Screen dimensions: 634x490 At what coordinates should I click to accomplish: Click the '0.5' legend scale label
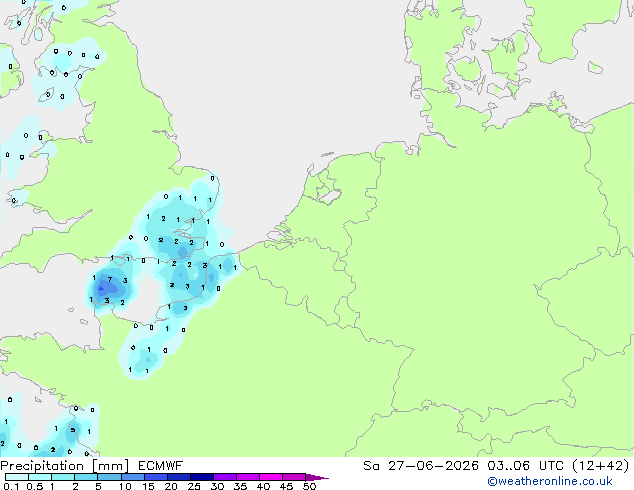[34, 486]
